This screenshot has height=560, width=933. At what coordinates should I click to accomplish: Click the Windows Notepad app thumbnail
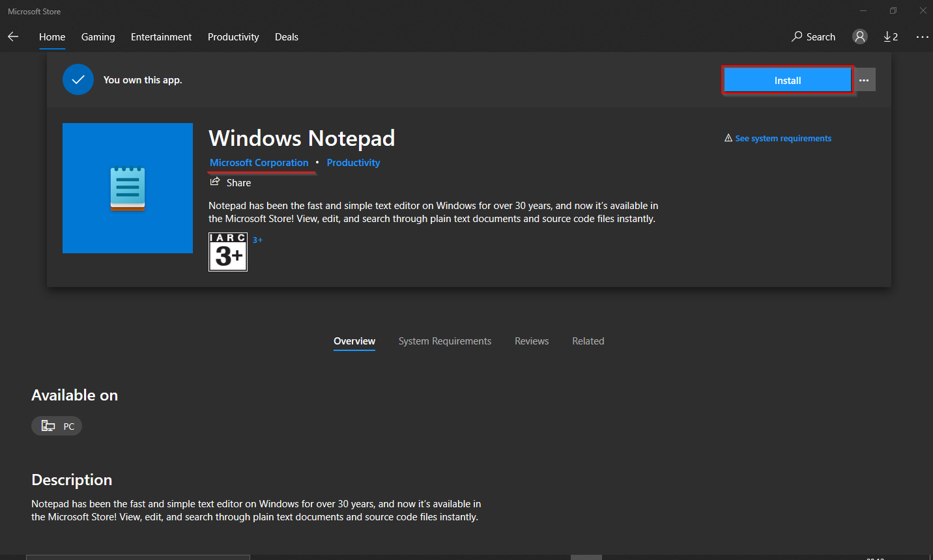pyautogui.click(x=128, y=188)
